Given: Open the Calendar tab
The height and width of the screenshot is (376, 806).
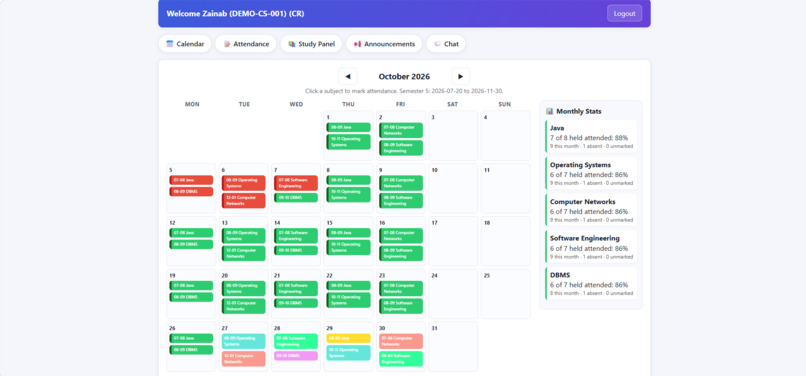Looking at the screenshot, I should (185, 44).
